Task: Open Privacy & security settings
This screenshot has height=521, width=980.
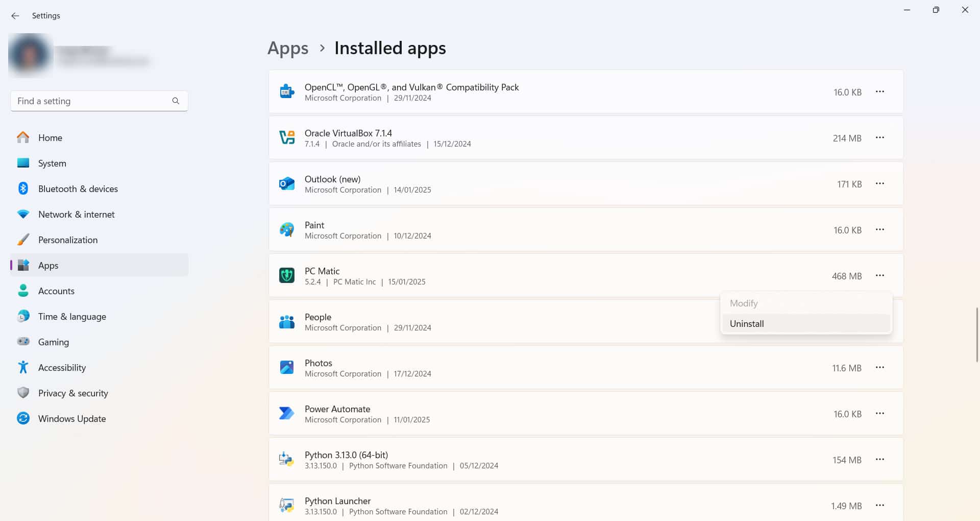Action: (99, 393)
